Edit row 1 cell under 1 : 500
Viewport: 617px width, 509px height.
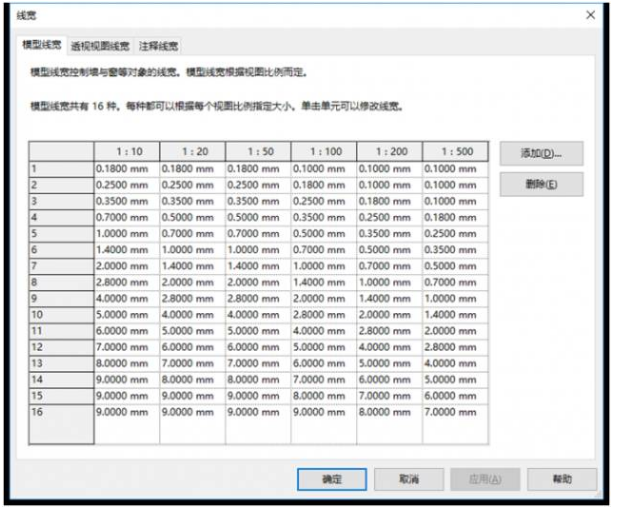pyautogui.click(x=456, y=169)
